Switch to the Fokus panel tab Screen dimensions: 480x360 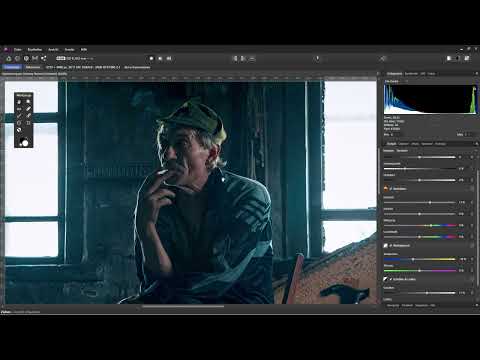(431, 74)
